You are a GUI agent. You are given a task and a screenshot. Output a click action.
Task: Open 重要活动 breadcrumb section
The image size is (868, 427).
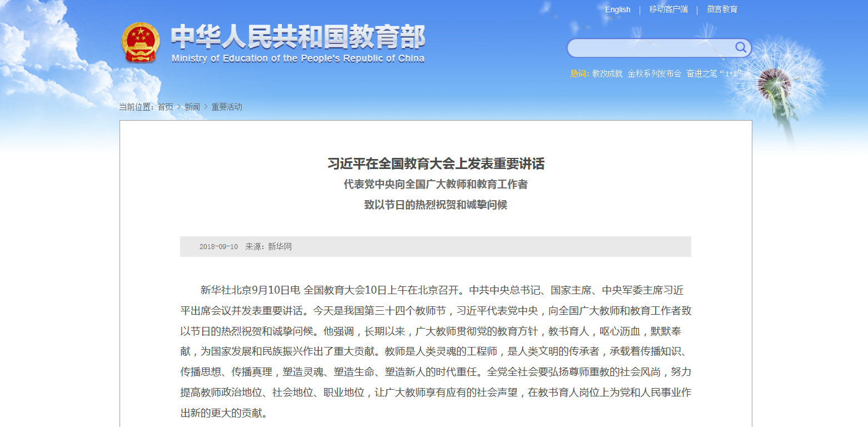[x=227, y=107]
